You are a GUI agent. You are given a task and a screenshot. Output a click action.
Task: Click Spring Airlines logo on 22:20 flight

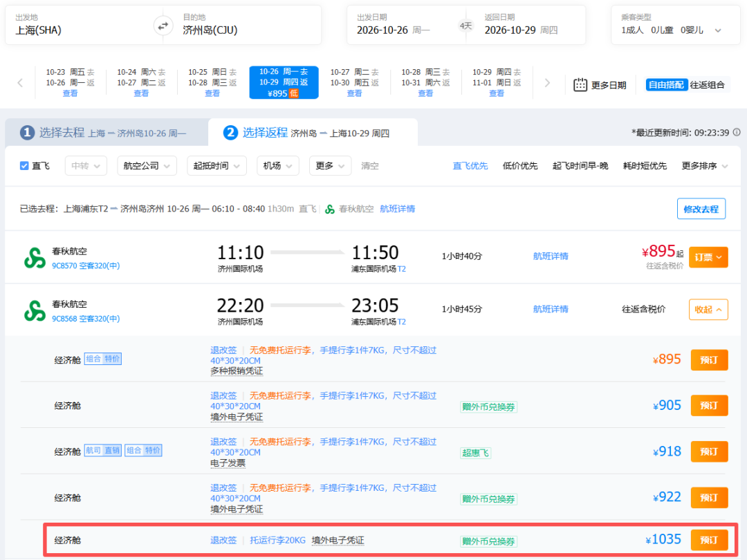click(x=35, y=310)
